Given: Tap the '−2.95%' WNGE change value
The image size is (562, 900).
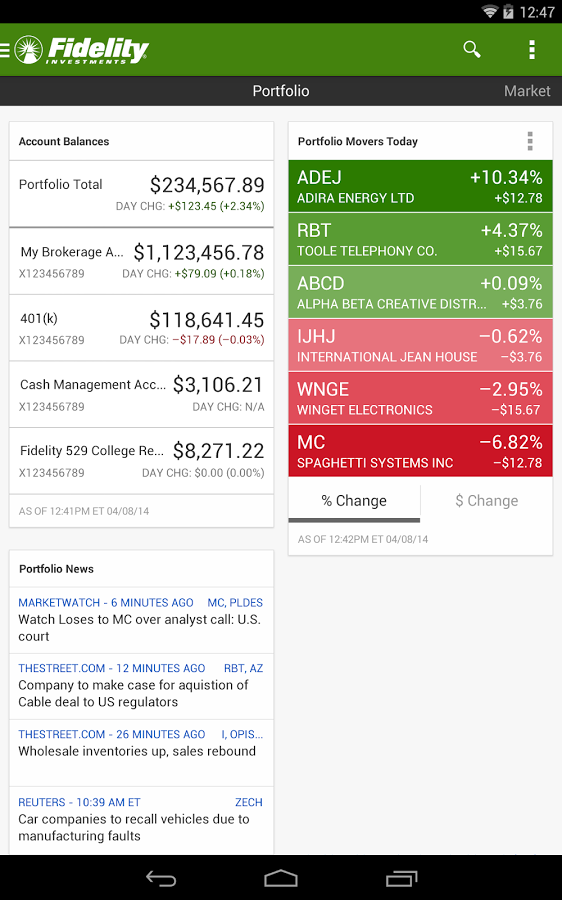Looking at the screenshot, I should click(511, 389).
